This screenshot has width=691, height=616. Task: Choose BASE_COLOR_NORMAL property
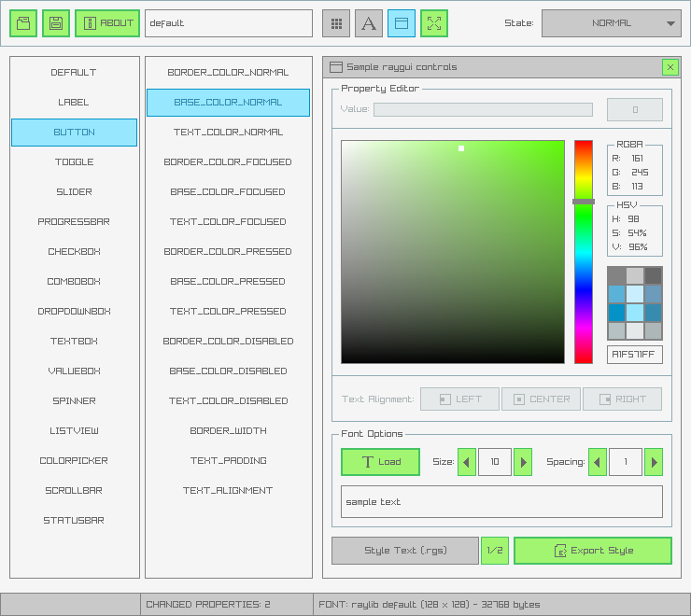pyautogui.click(x=228, y=103)
